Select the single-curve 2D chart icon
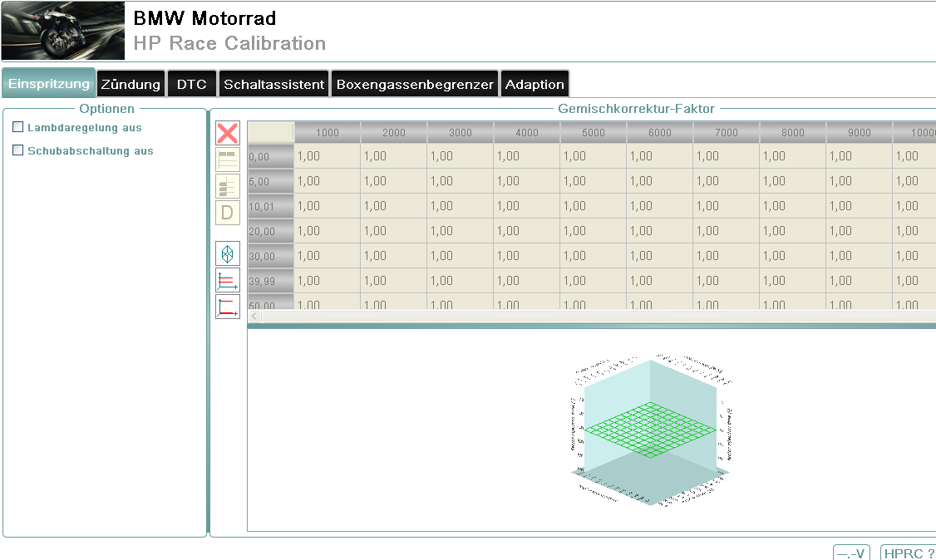This screenshot has height=560, width=936. pyautogui.click(x=227, y=307)
